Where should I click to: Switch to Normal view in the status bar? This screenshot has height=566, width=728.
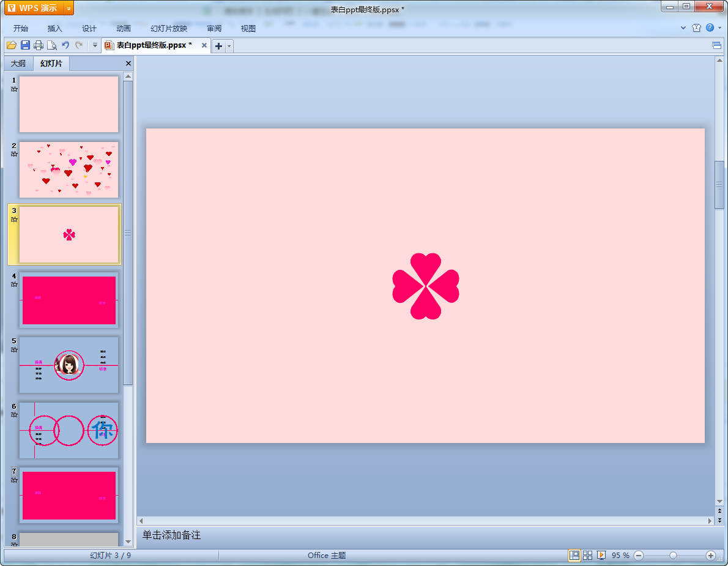pos(574,555)
